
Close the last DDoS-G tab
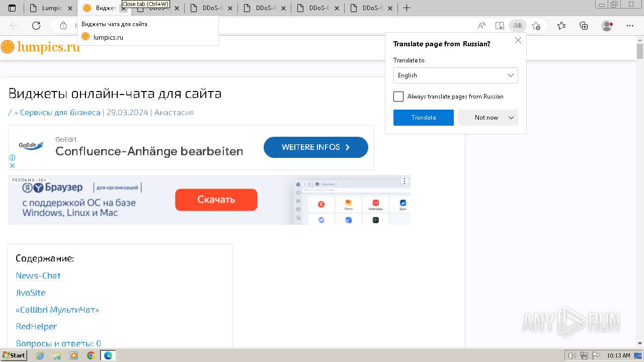[x=390, y=9]
